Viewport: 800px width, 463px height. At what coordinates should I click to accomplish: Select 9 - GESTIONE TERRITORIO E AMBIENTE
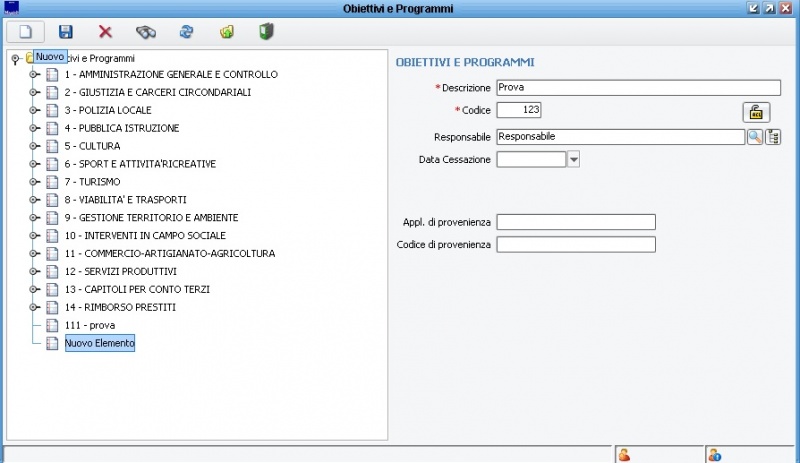(152, 217)
